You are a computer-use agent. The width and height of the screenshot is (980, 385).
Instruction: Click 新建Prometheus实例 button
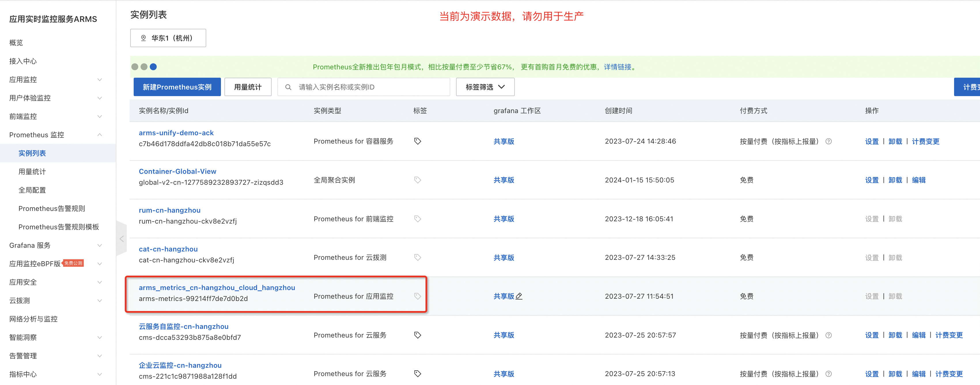[x=177, y=87]
